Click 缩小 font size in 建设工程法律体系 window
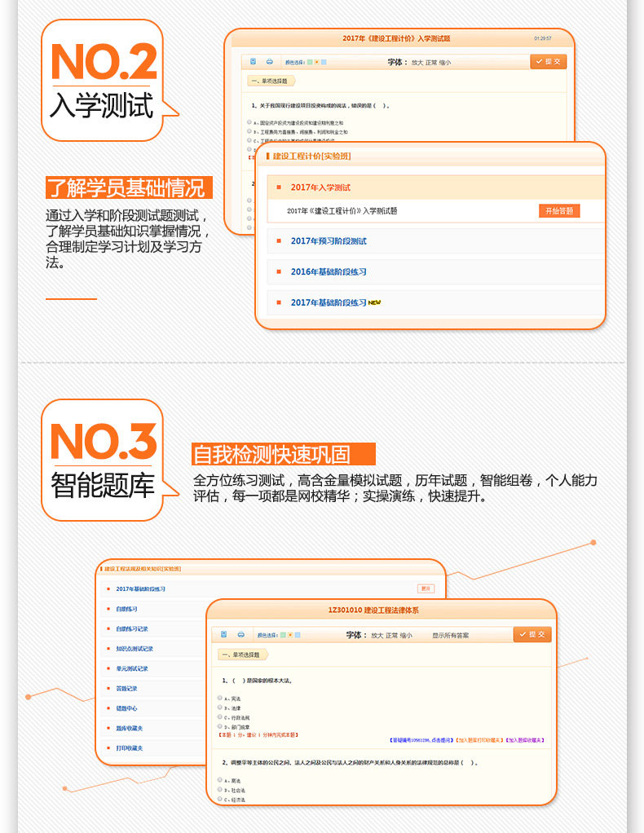This screenshot has height=833, width=644. coord(406,636)
